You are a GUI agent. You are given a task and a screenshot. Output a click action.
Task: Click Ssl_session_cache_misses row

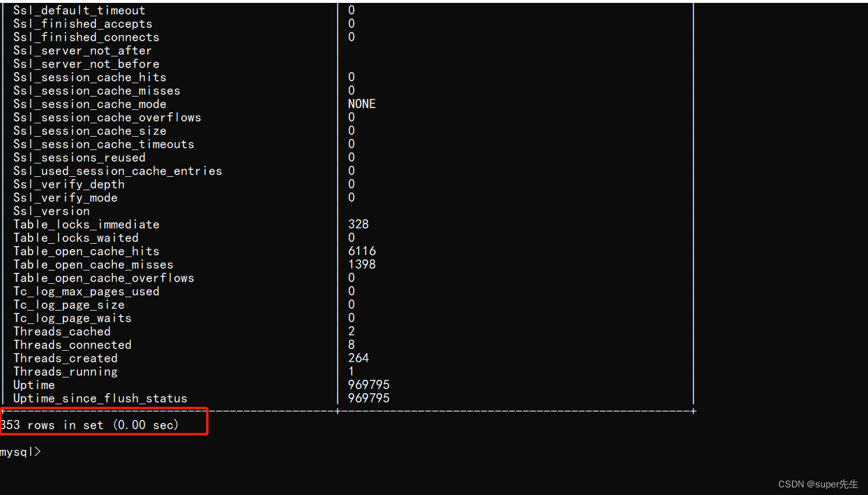click(x=97, y=91)
